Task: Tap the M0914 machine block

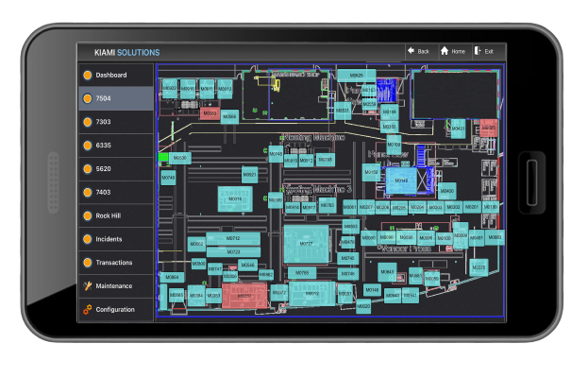Action: [235, 199]
